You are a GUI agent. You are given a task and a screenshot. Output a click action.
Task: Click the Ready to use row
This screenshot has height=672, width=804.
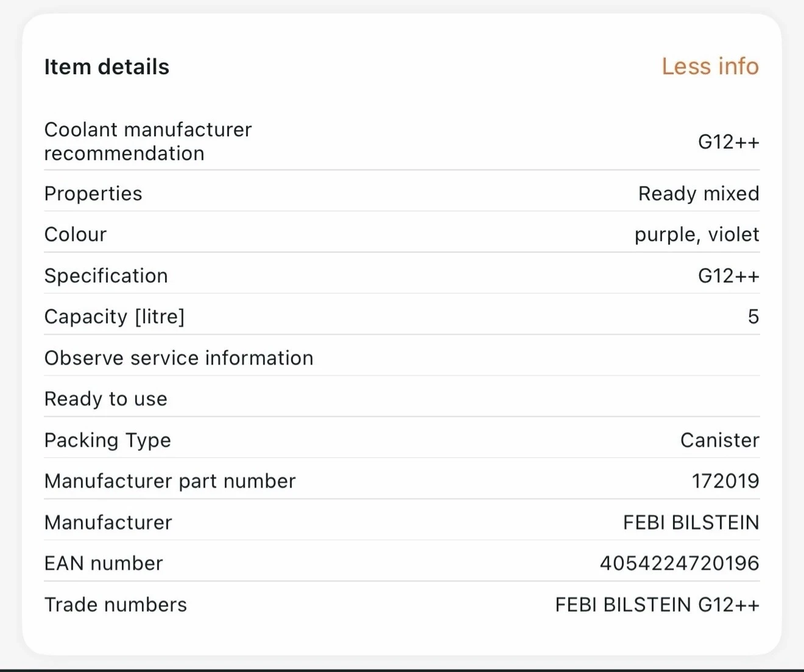106,399
